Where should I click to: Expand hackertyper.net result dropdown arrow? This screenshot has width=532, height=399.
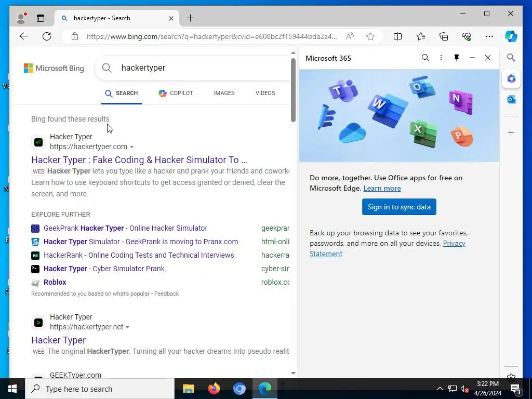[128, 327]
